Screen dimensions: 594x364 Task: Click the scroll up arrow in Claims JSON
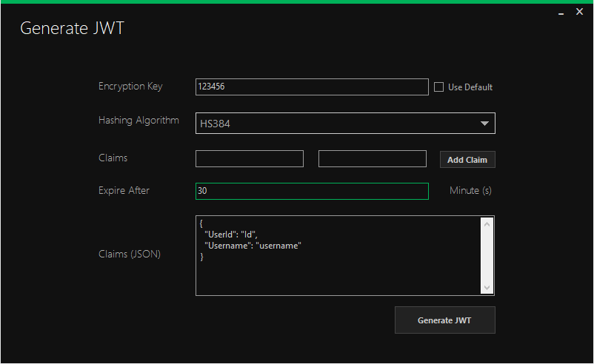(x=487, y=224)
